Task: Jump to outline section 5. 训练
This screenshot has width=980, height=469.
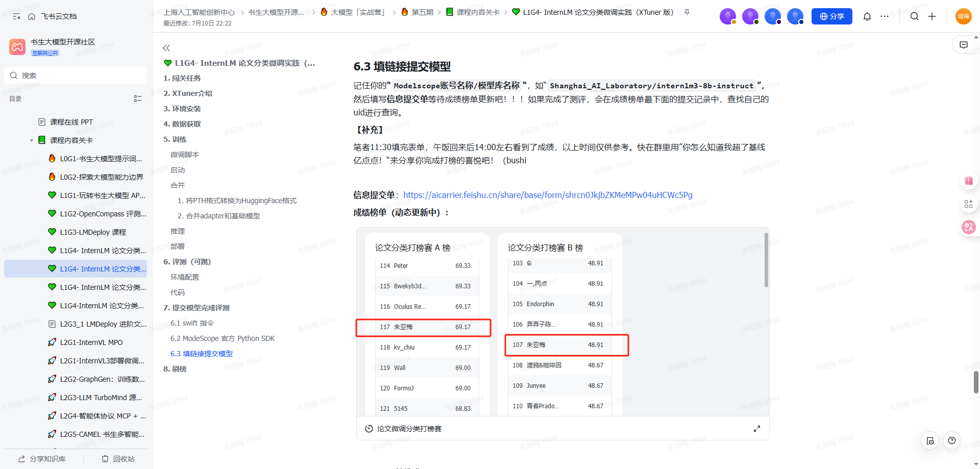Action: [175, 139]
